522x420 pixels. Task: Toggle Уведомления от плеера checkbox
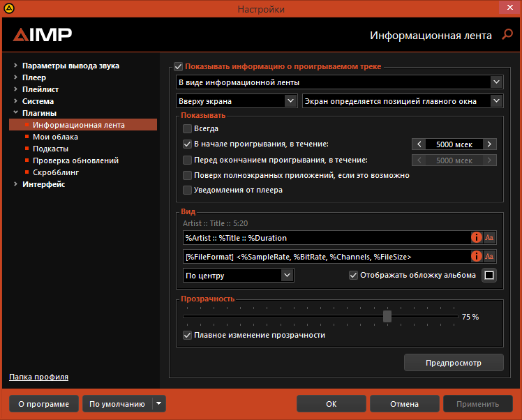[x=187, y=190]
